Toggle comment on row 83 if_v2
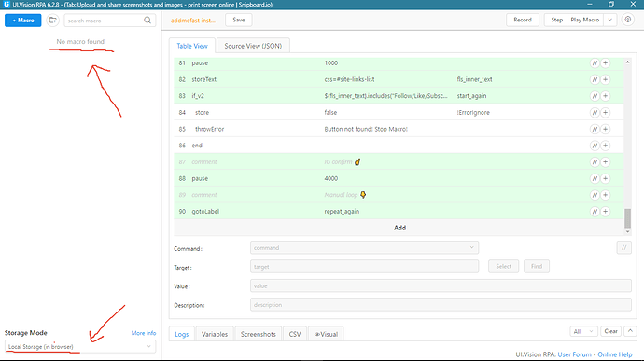The height and width of the screenshot is (361, 644). pos(595,96)
